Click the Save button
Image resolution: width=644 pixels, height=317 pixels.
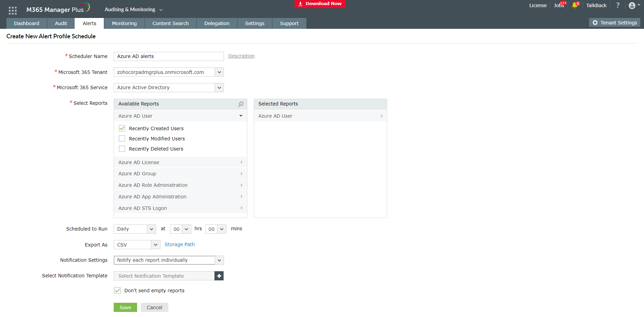click(126, 308)
